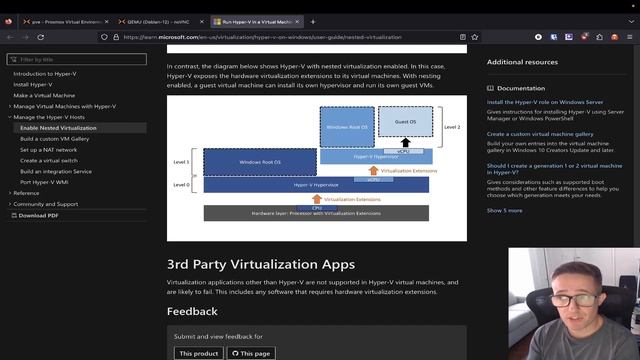Collapse Manage the Hyper-V Hosts section
The image size is (640, 360).
[49, 117]
